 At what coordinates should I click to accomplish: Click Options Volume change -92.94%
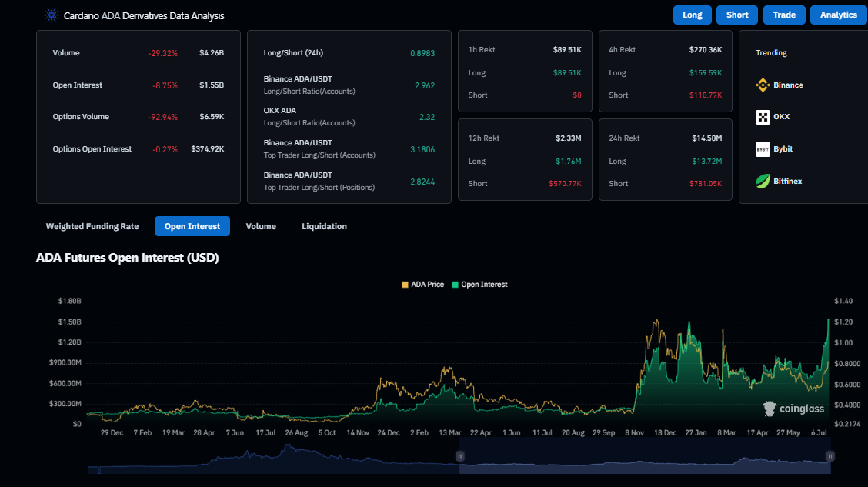(x=163, y=117)
